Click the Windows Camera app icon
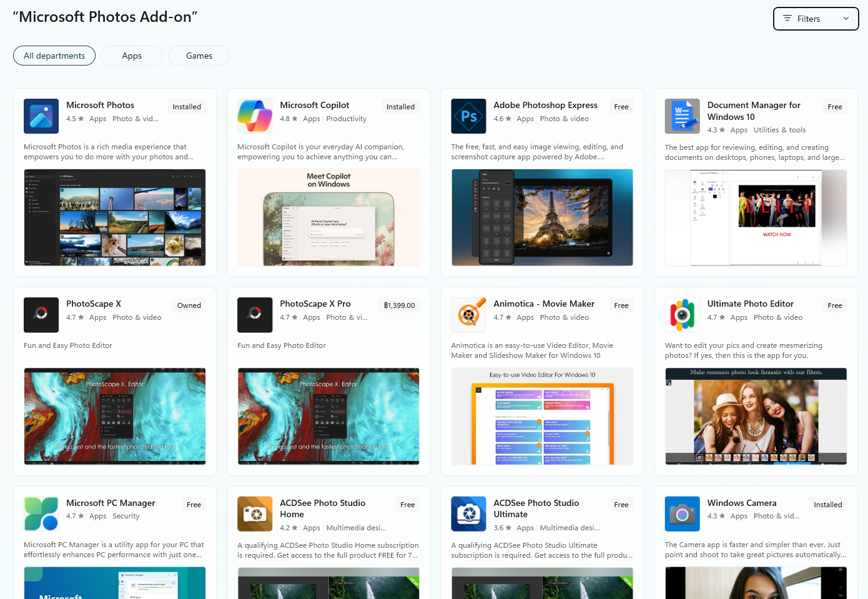The height and width of the screenshot is (599, 868). click(682, 514)
